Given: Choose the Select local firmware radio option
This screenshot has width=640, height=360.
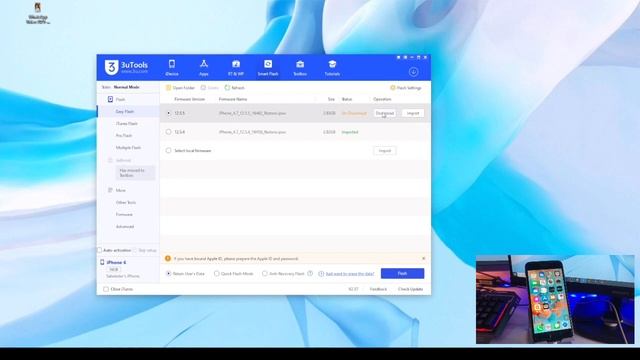Looking at the screenshot, I should (169, 151).
